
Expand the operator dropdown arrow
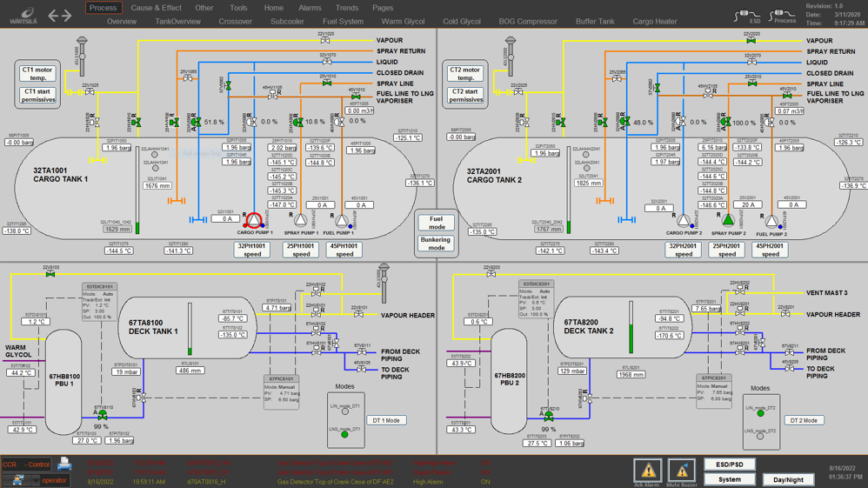coord(36,481)
